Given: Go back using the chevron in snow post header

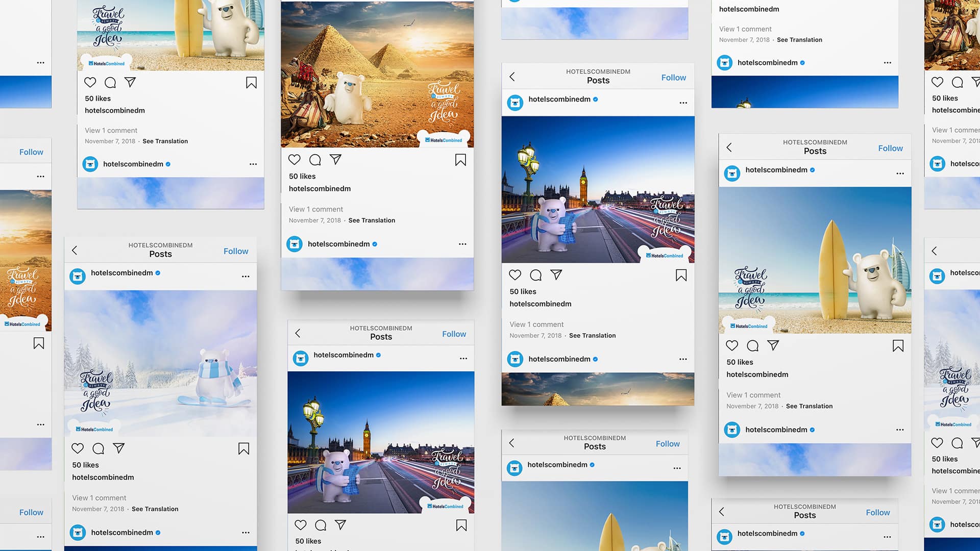Looking at the screenshot, I should coord(75,250).
